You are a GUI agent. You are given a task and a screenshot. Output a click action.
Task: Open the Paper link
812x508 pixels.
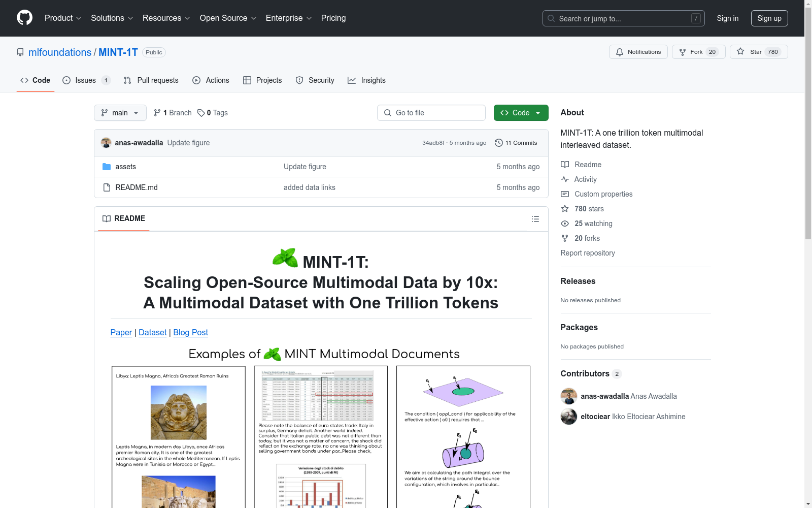tap(121, 332)
